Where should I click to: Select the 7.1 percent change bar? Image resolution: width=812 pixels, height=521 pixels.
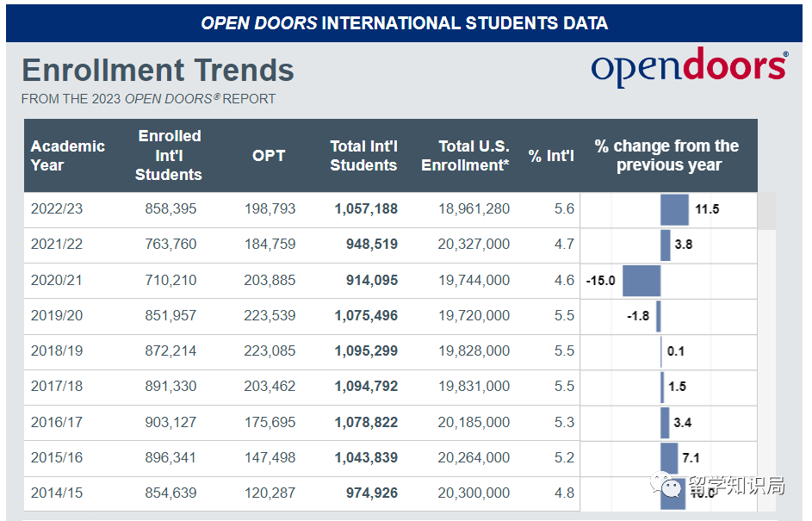click(669, 458)
